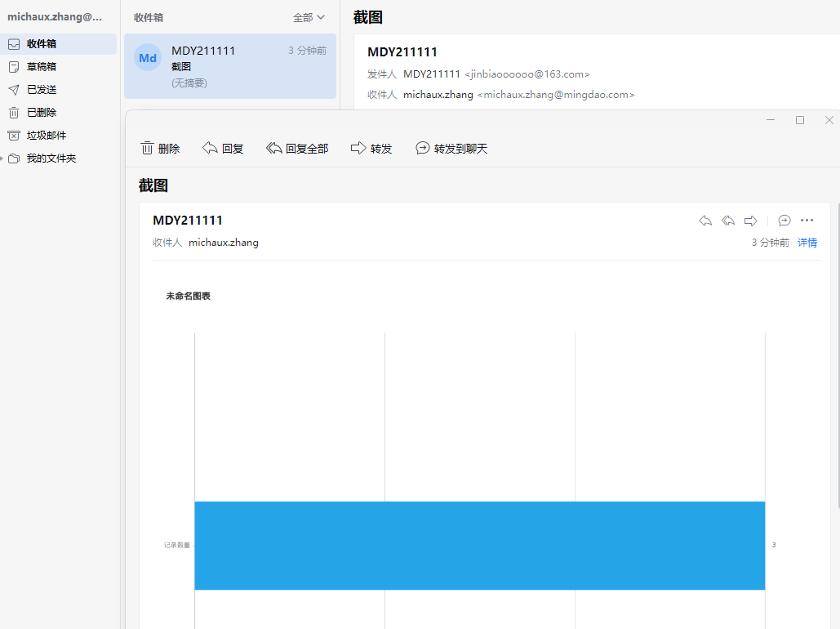Open the 草稿箱 drafts folder

[x=42, y=67]
